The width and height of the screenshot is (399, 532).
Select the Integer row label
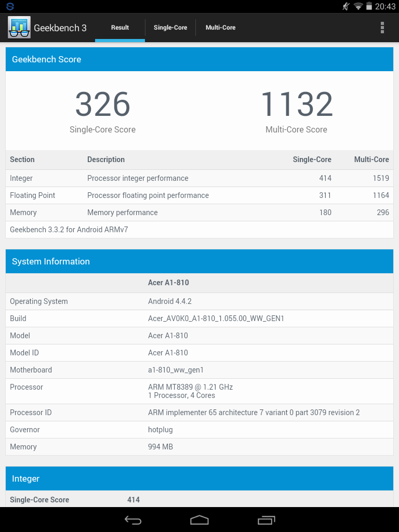point(21,179)
